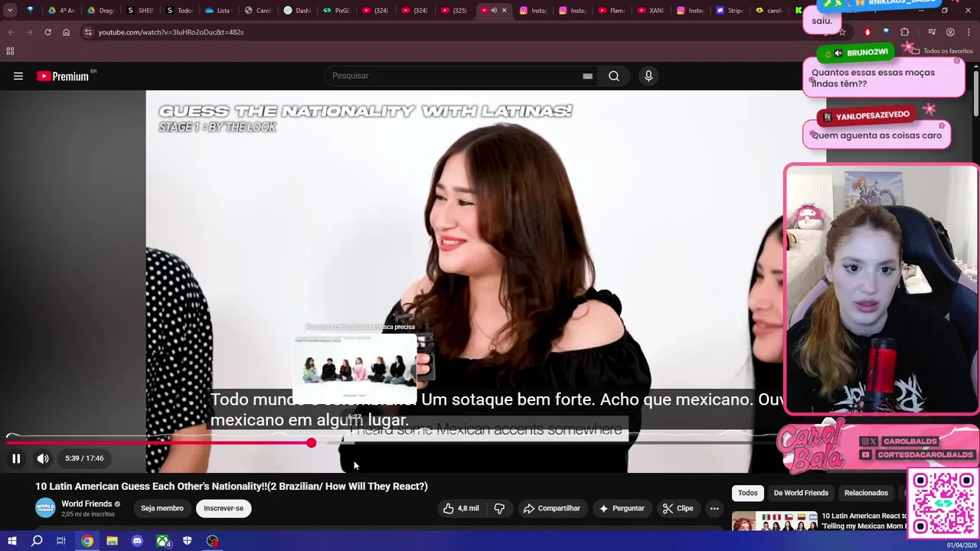This screenshot has width=980, height=551.
Task: Open more actions three-dot menu
Action: 714,508
